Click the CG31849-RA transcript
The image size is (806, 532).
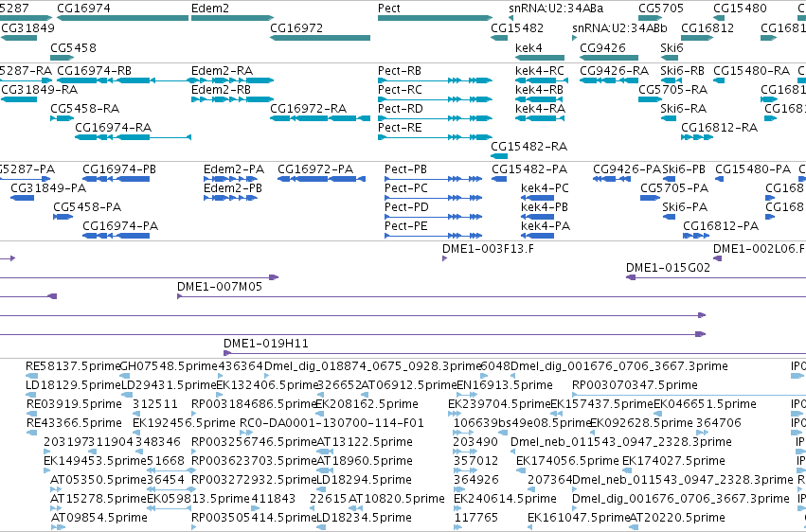[x=19, y=99]
